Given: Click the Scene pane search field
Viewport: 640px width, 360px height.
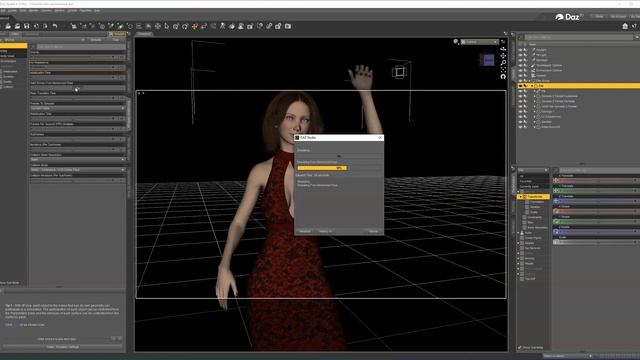Looking at the screenshot, I should click(x=579, y=37).
